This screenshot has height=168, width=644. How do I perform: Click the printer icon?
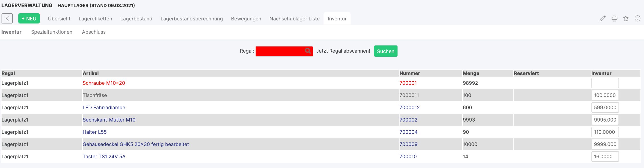pos(614,18)
